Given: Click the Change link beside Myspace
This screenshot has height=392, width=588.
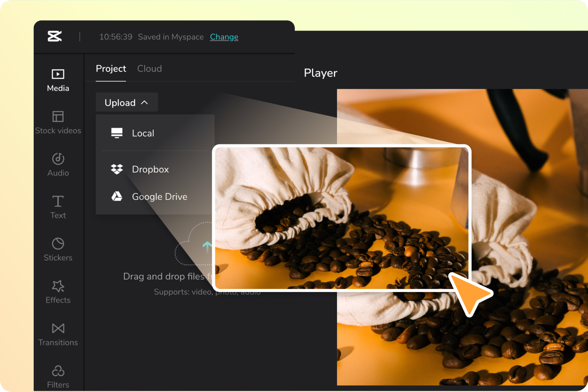Looking at the screenshot, I should coord(224,37).
